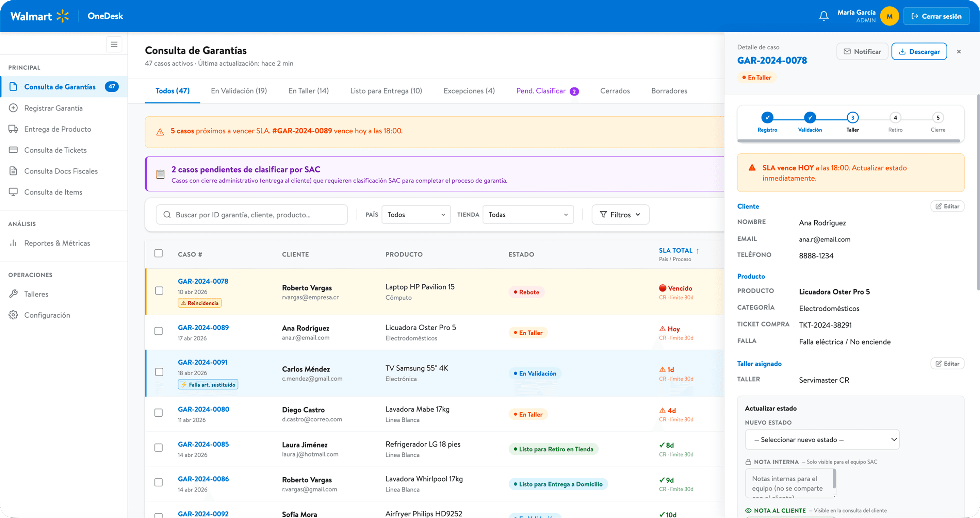
Task: Click the Notificar button
Action: [862, 51]
